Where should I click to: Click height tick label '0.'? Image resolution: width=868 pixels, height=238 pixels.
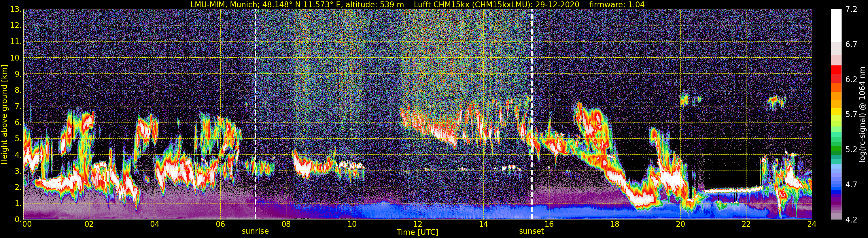click(x=18, y=220)
